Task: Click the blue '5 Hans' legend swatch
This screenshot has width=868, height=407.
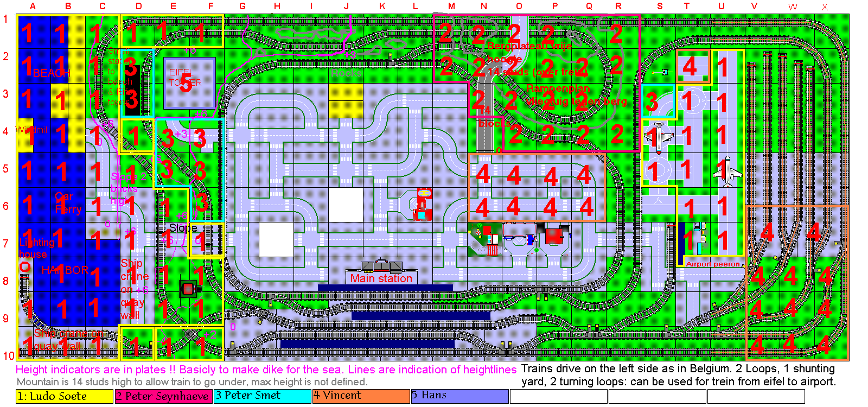Action: point(459,396)
